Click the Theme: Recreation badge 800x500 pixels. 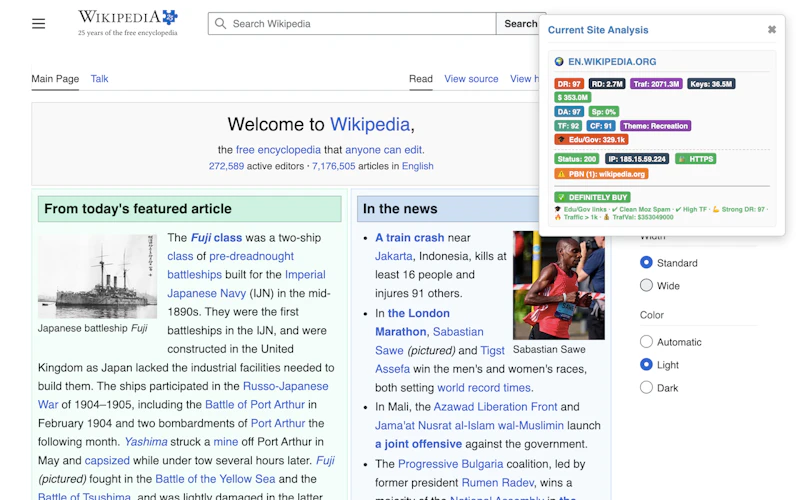point(656,126)
